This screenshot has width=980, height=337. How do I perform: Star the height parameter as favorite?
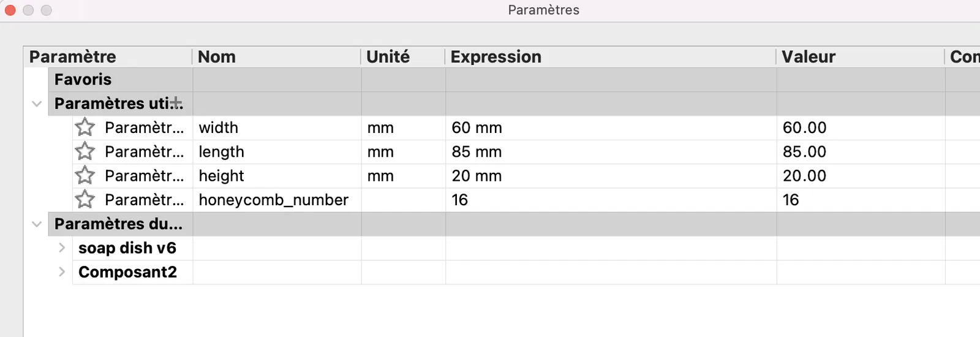point(85,176)
